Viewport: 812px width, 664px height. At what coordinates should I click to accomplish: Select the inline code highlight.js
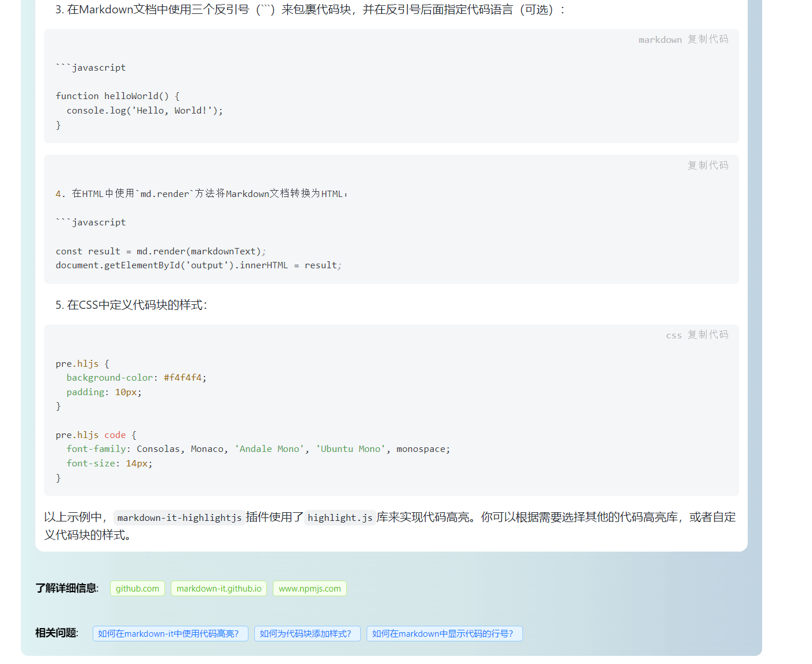(339, 517)
